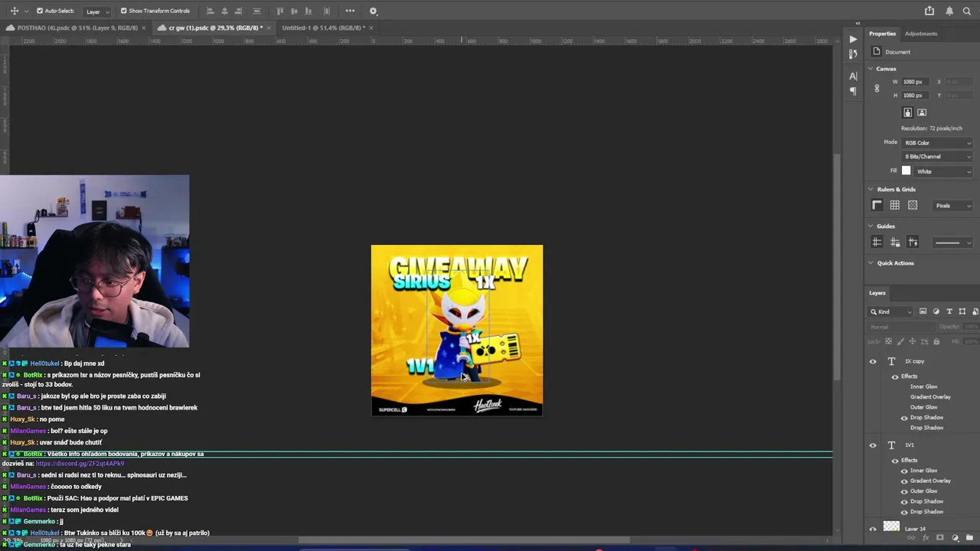Collapse the Guides section
980x551 pixels.
click(871, 227)
